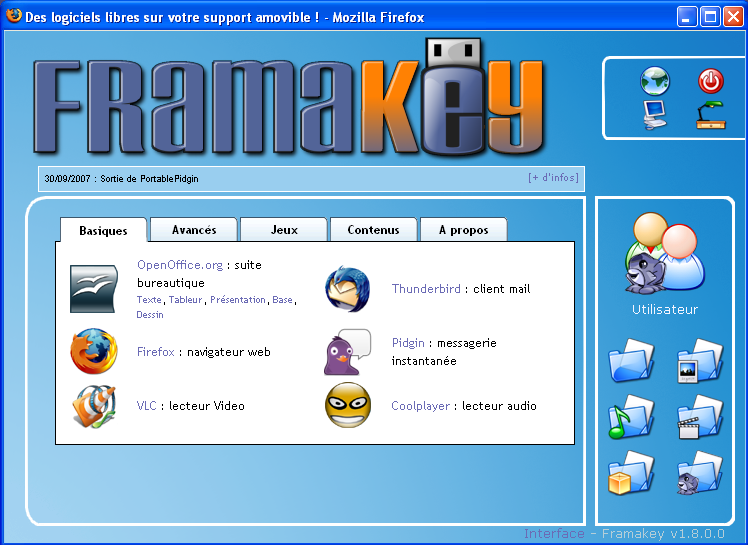The width and height of the screenshot is (748, 545).
Task: Start Pidgin using the purple pigeon icon
Action: [347, 352]
